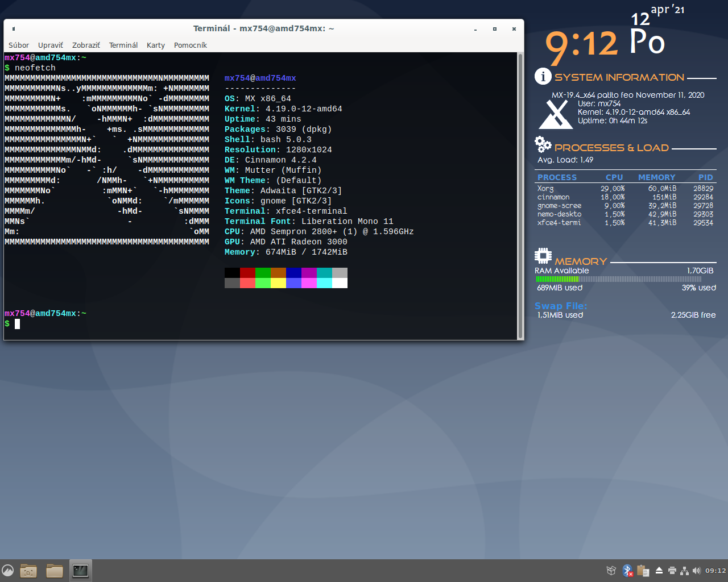
Task: Click the 'Terminal Font: Liberation Mono 11' line
Action: coord(309,221)
